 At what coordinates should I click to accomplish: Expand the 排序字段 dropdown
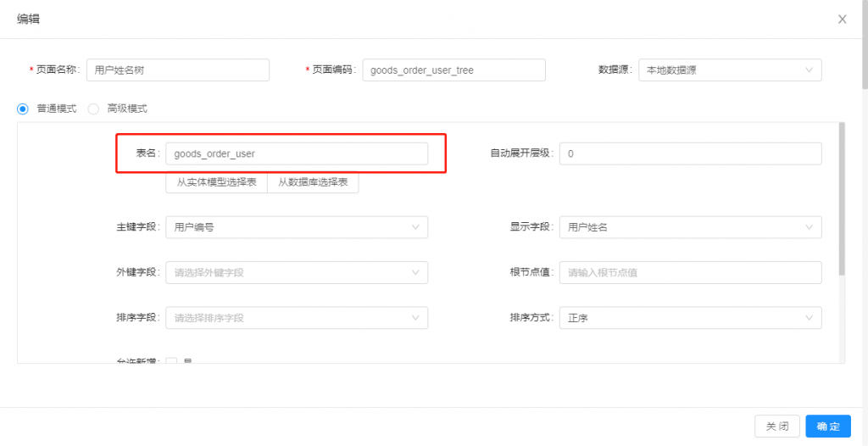pos(297,318)
